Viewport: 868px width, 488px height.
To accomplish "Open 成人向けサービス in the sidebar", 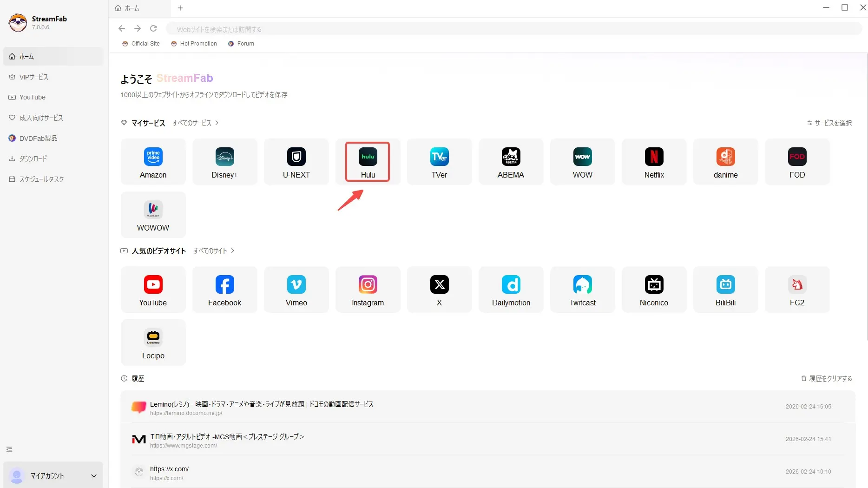I will [53, 118].
